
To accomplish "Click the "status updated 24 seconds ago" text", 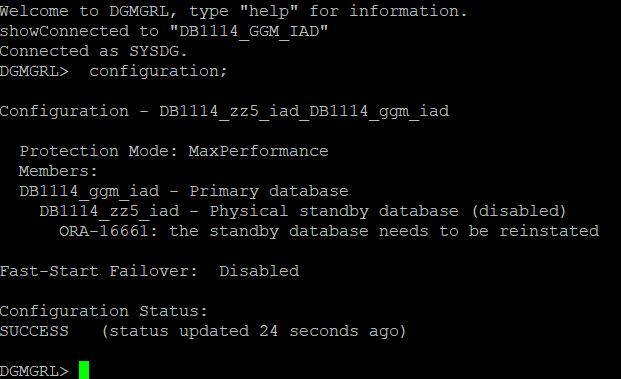I will coord(253,331).
